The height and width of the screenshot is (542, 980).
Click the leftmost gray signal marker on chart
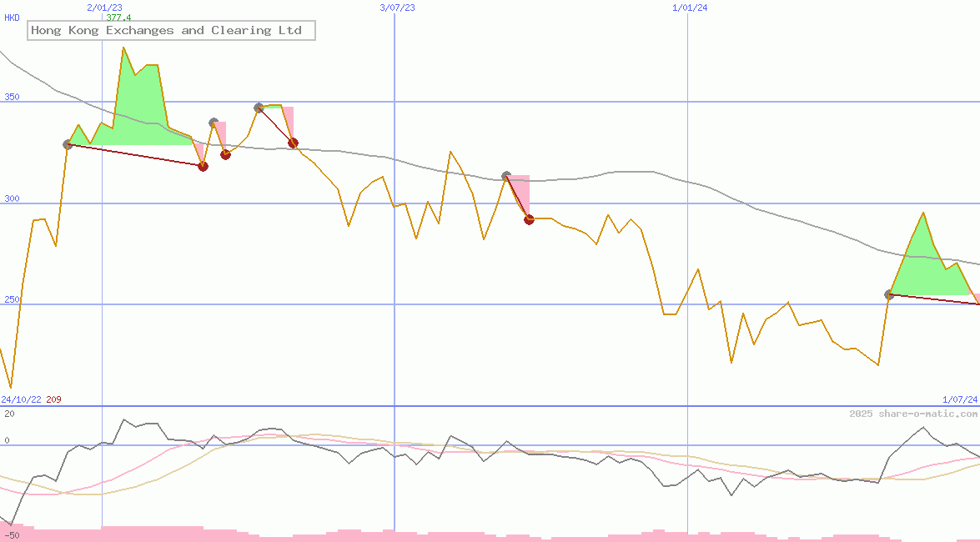point(68,144)
